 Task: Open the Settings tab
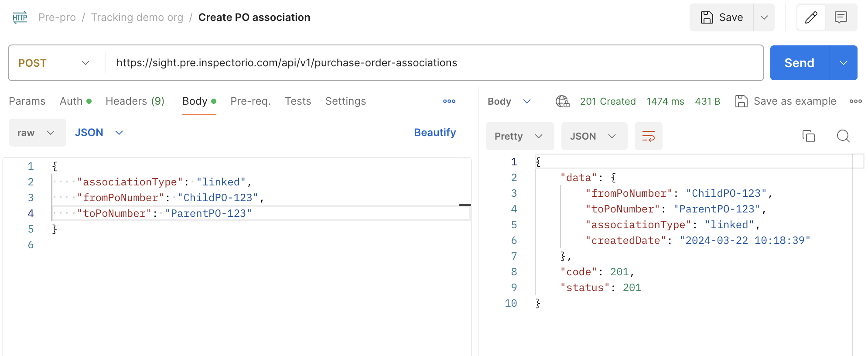345,101
